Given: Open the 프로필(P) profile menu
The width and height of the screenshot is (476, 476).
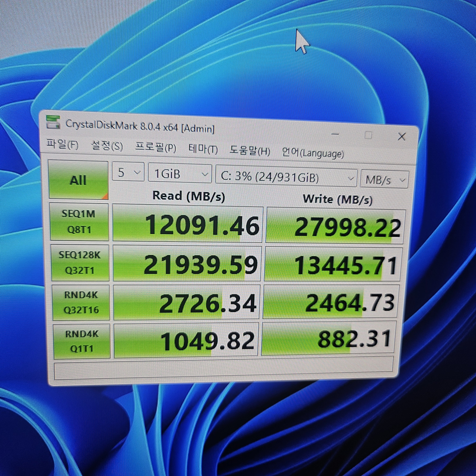Looking at the screenshot, I should (x=156, y=148).
